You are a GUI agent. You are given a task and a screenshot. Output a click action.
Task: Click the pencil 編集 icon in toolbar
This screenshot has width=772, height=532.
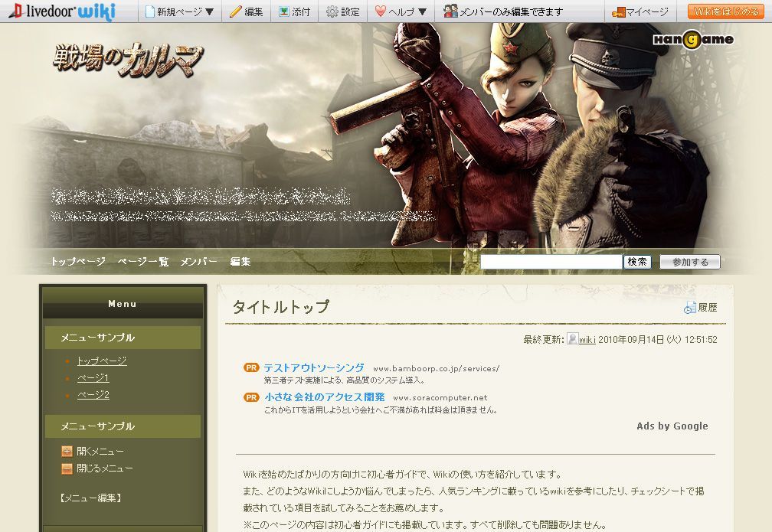(236, 11)
